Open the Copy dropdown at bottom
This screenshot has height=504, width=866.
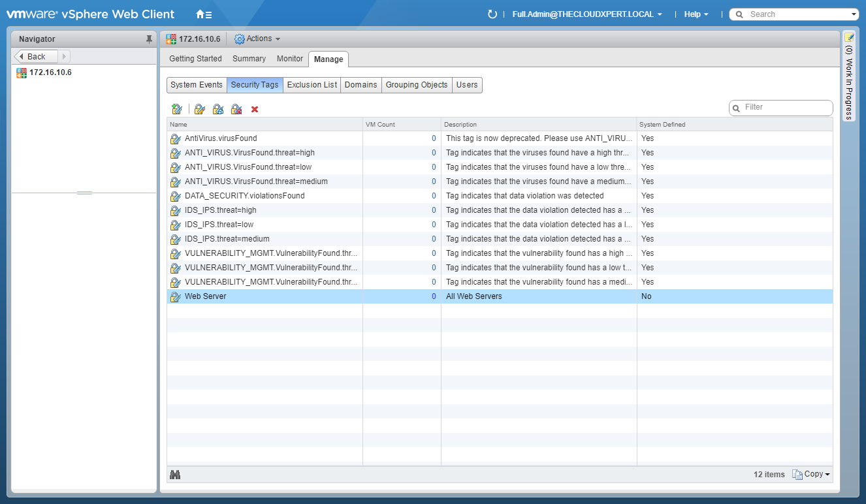(x=812, y=475)
